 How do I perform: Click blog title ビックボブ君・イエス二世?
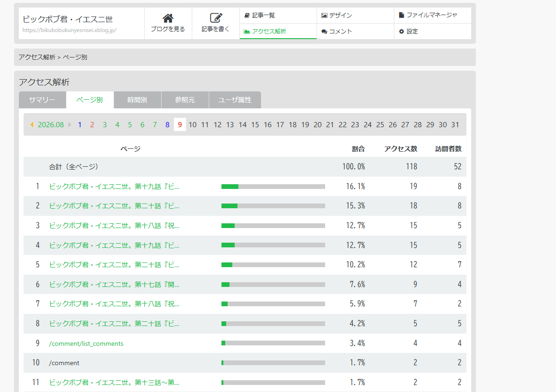(68, 19)
